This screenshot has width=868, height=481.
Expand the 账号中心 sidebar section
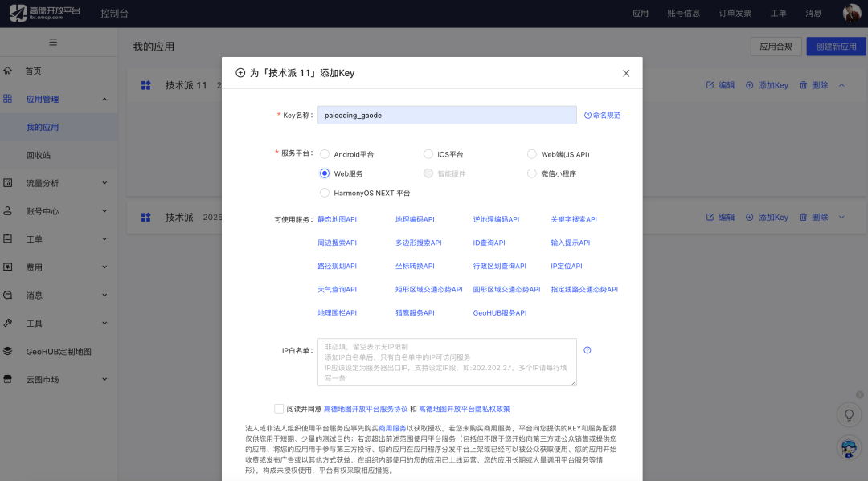pos(104,210)
